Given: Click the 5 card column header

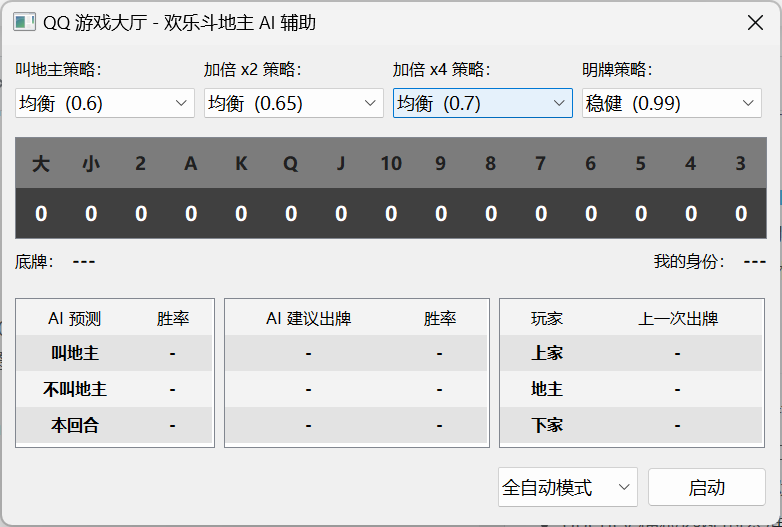Looking at the screenshot, I should (641, 164).
